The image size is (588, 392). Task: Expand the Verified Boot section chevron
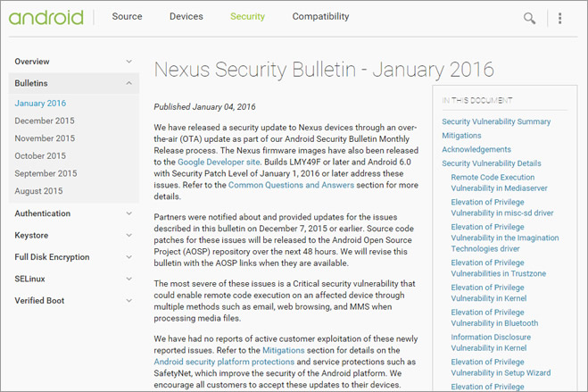coord(129,300)
